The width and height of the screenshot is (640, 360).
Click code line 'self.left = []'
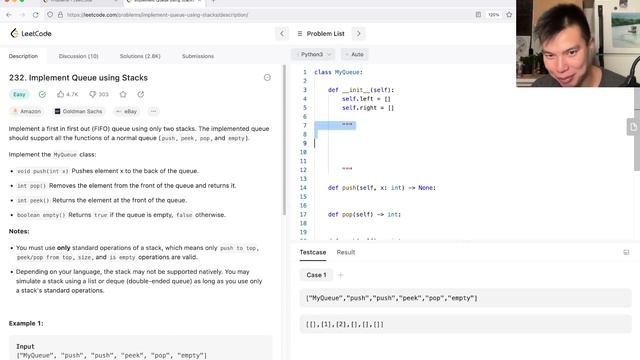pyautogui.click(x=366, y=99)
